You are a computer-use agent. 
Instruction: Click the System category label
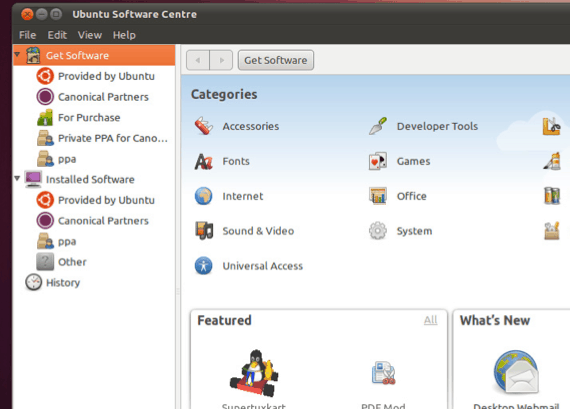coord(414,231)
